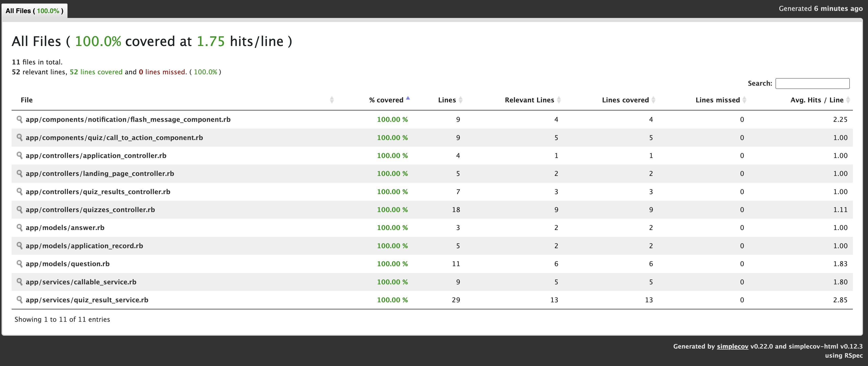Click magnifier icon beside question.rb
The height and width of the screenshot is (366, 868).
19,264
